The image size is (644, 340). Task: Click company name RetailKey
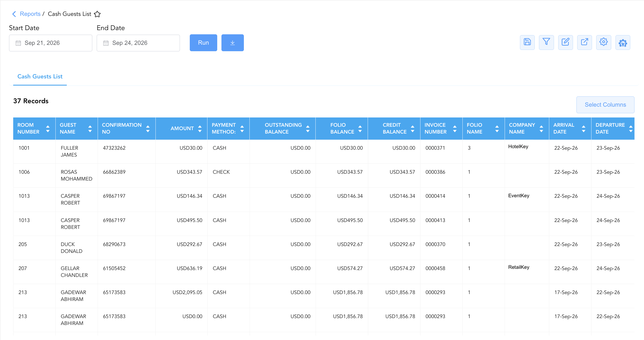pyautogui.click(x=519, y=267)
